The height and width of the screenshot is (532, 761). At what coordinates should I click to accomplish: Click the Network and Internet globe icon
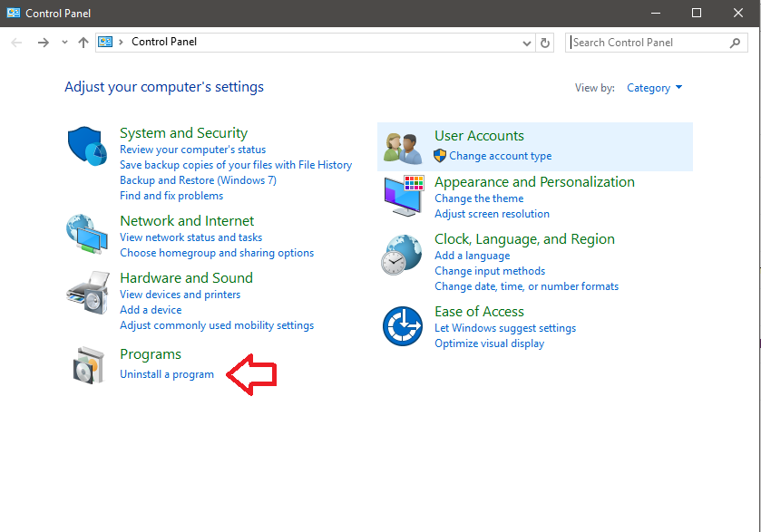coord(87,234)
